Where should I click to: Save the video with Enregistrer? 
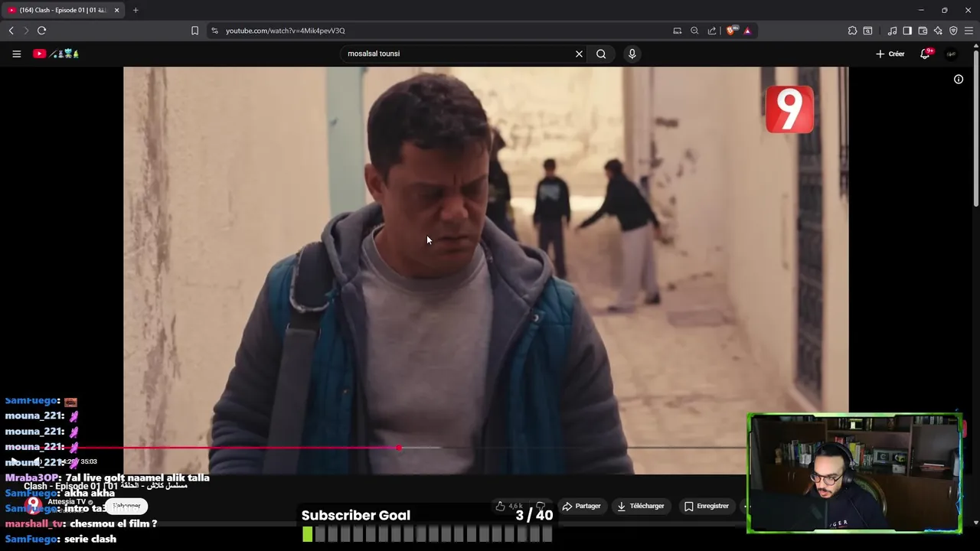[x=707, y=506]
